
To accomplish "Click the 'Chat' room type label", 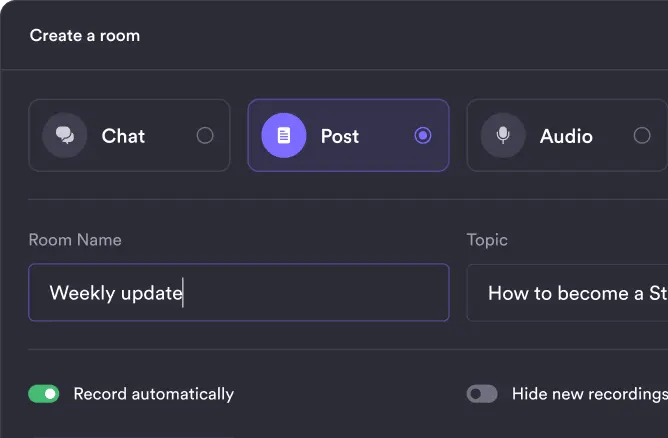I will tap(123, 136).
